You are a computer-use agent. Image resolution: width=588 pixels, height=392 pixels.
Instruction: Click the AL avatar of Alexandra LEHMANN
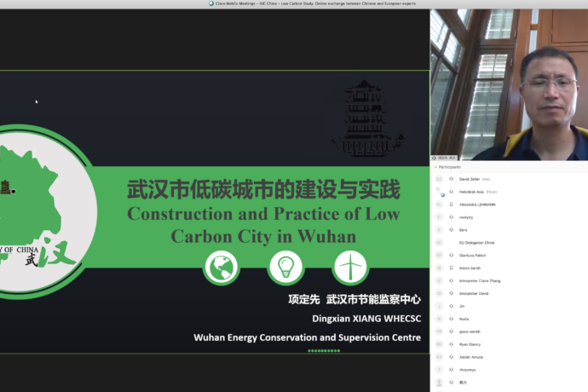439,205
